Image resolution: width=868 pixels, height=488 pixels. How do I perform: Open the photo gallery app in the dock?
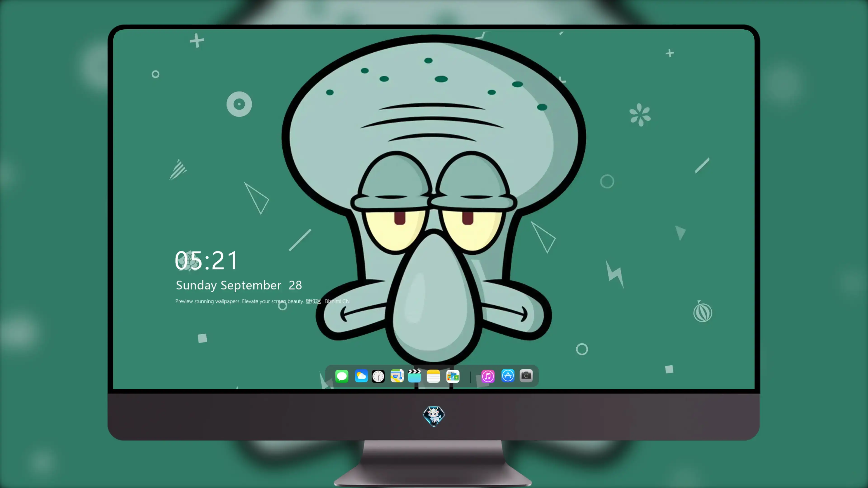(x=453, y=376)
